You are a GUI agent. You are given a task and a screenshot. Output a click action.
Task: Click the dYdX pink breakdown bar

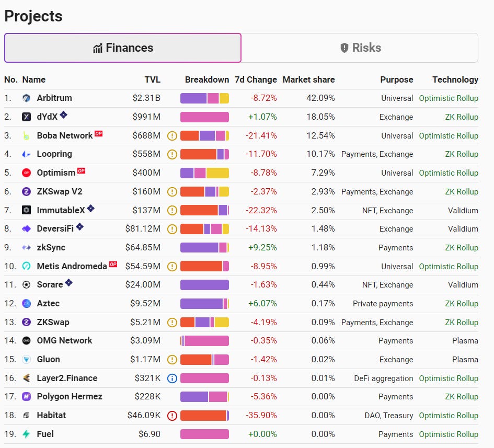(204, 117)
